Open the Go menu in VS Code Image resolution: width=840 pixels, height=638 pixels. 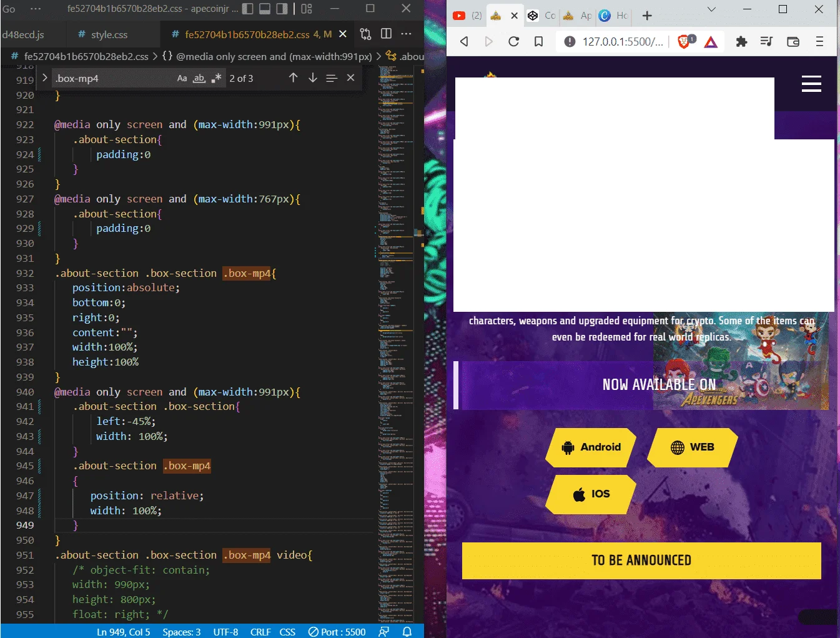9,9
